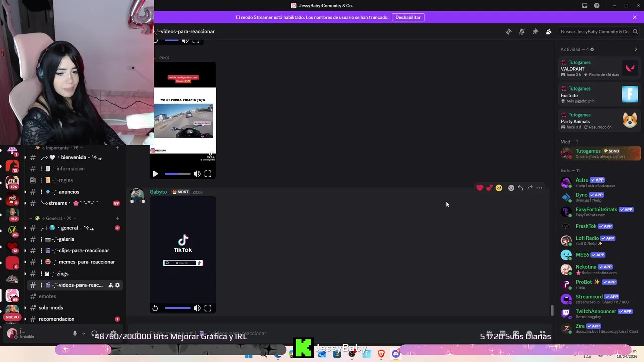Open Gabyto_ user profile name

coord(159,192)
